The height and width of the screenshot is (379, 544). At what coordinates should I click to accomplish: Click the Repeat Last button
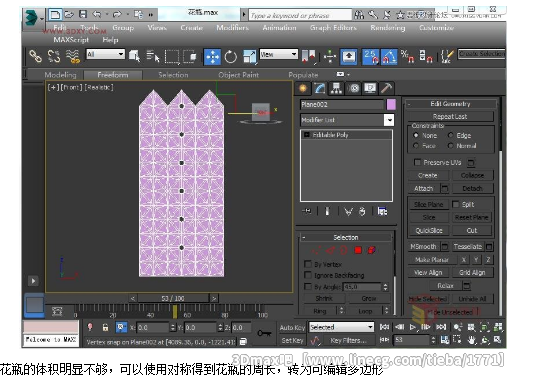coord(450,116)
